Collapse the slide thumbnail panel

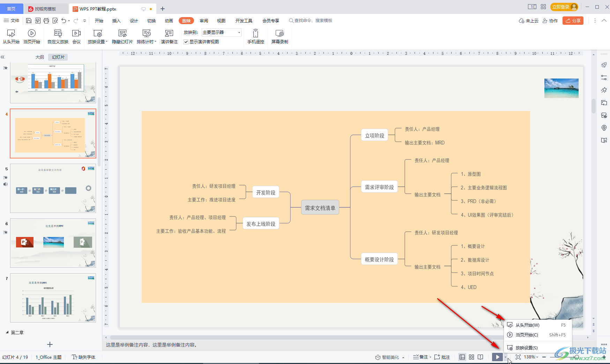[2, 57]
